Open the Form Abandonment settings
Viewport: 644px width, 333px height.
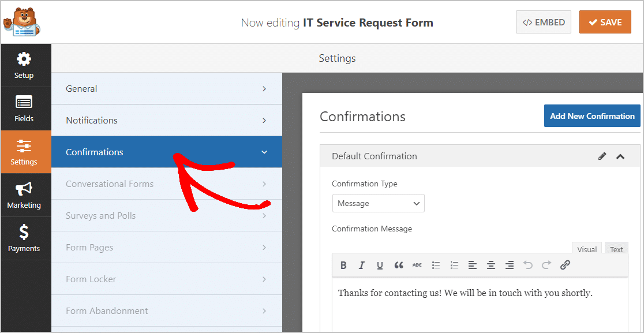(167, 310)
